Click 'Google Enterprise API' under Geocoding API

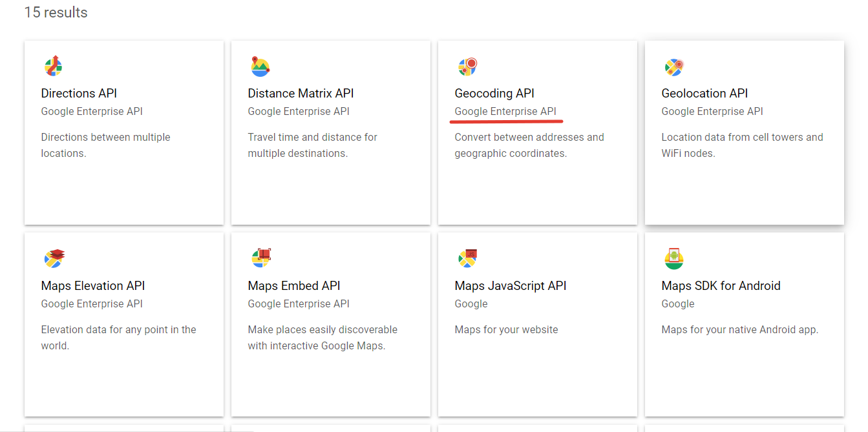[505, 111]
